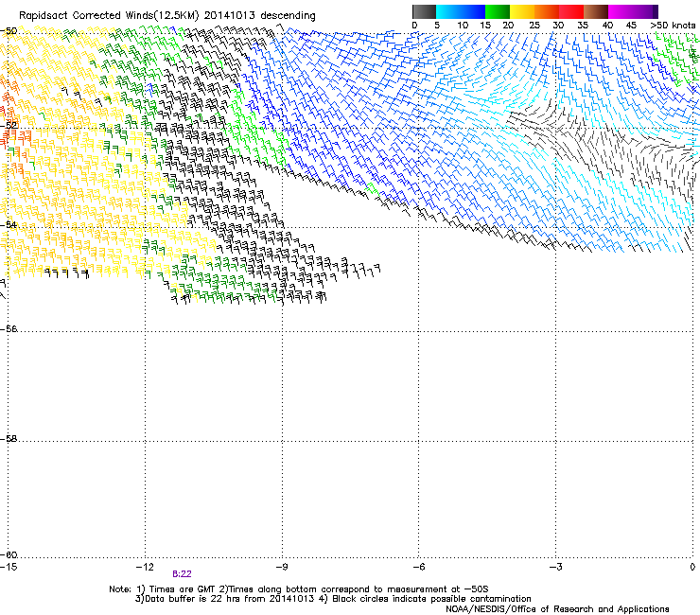Image resolution: width=700 pixels, height=615 pixels.
Task: Click the '-54' latitude axis label
Action: [9, 224]
